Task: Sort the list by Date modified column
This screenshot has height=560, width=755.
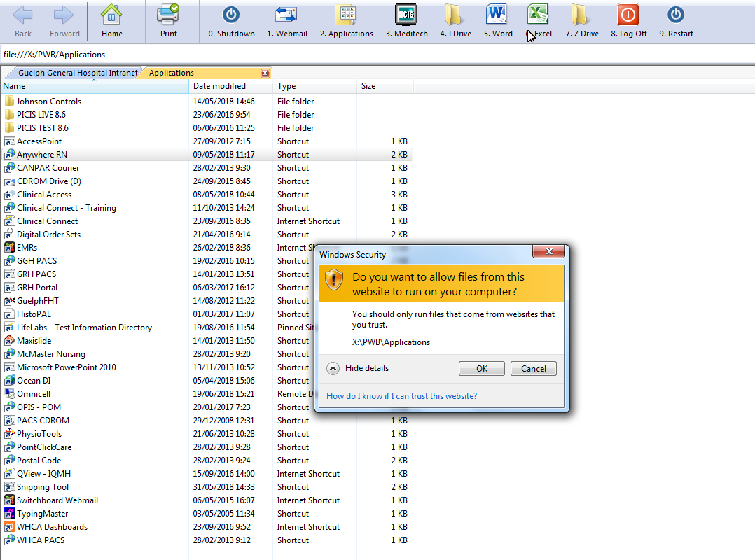Action: tap(230, 86)
